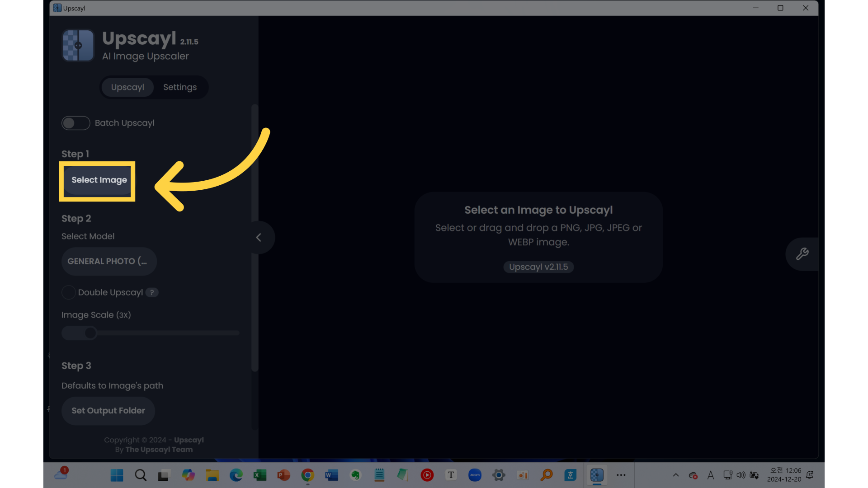Screen dimensions: 868x488
Task: Click the Upscayl v2.11.5 version badge
Action: pyautogui.click(x=538, y=267)
